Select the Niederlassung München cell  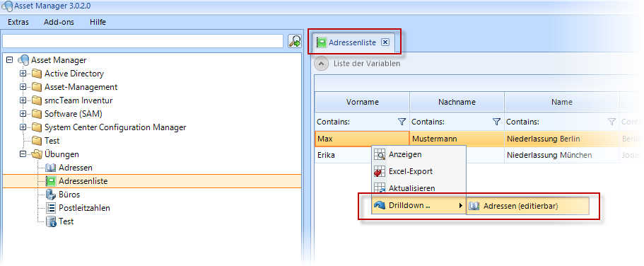[562, 155]
